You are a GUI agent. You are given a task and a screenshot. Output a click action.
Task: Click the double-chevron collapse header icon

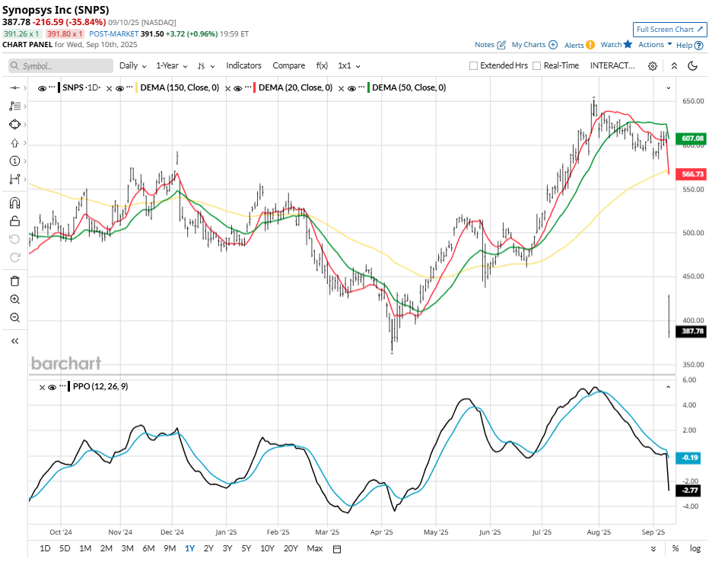[674, 66]
